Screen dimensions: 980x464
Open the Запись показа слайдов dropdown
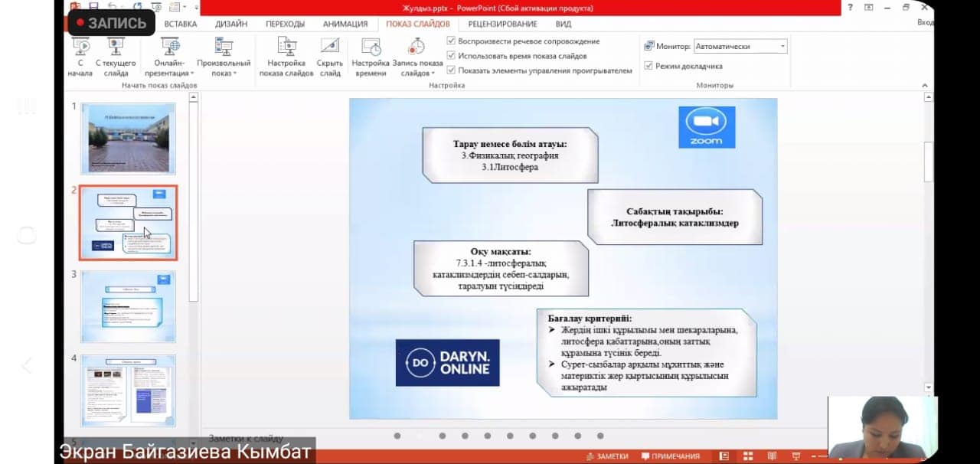[x=417, y=57]
